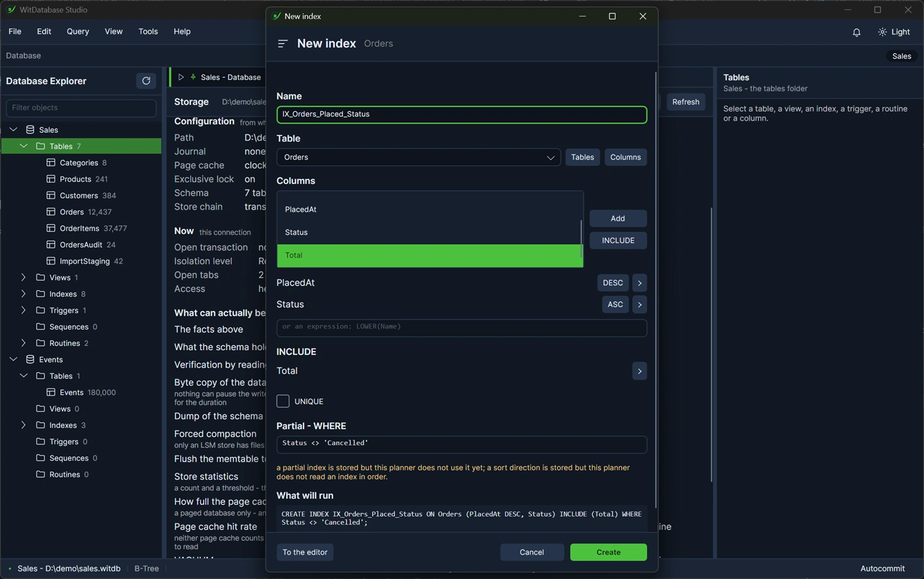
Task: Open the Edit menu
Action: tap(44, 31)
